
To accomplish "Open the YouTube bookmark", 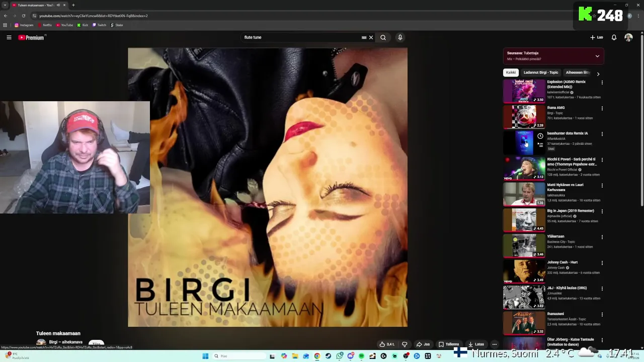I will (x=64, y=25).
